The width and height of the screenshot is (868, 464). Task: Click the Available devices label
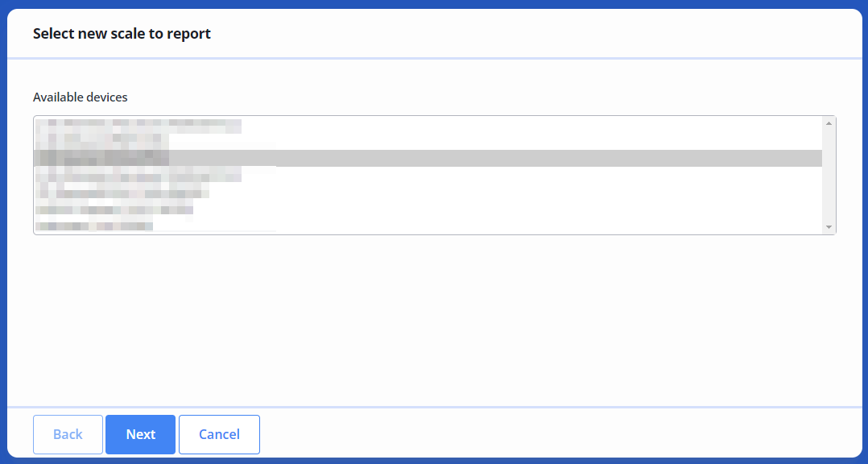click(80, 97)
